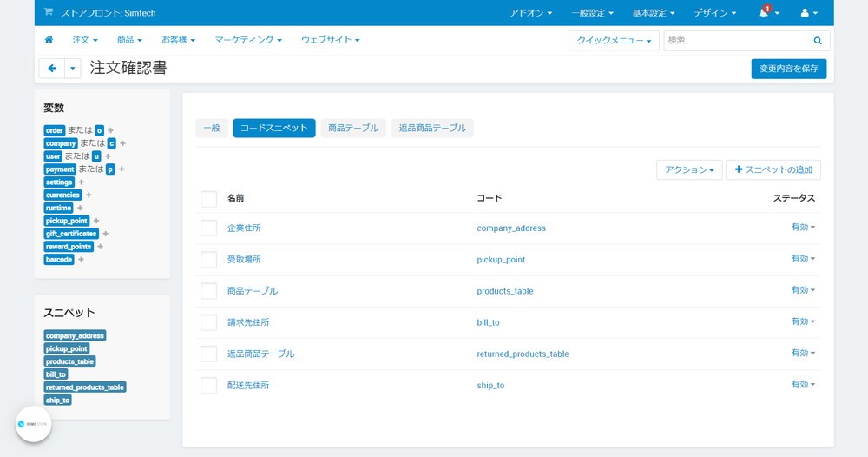Open status dropdown for bill_to row
This screenshot has height=457, width=868.
point(803,321)
